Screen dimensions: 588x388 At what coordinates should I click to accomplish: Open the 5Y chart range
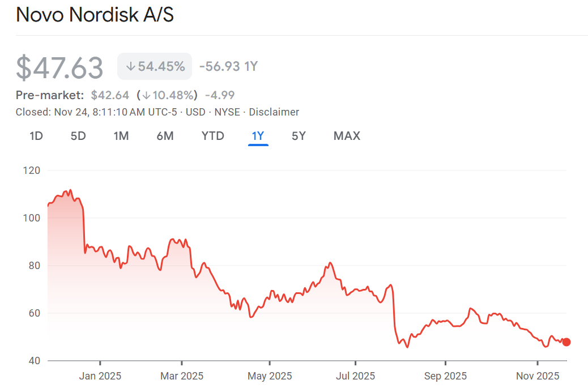point(299,136)
